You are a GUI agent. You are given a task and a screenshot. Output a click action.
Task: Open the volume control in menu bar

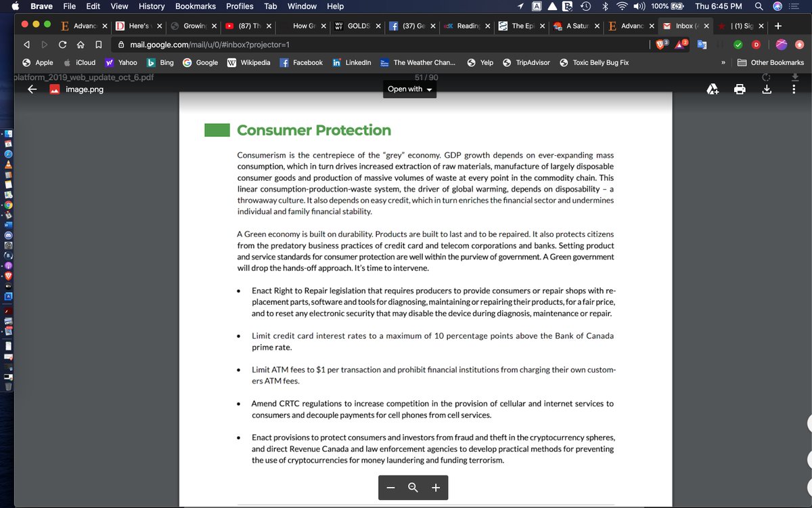point(639,6)
